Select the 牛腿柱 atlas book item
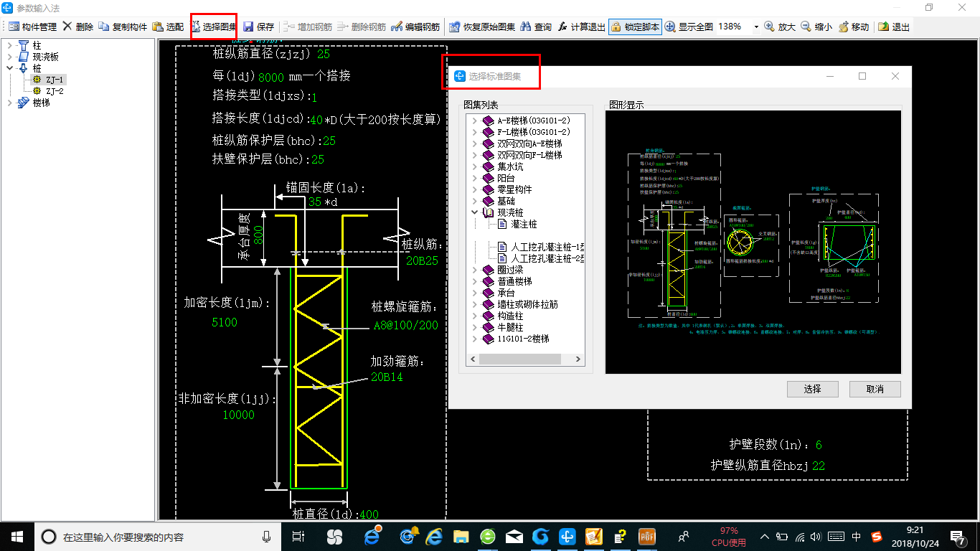 click(x=510, y=327)
